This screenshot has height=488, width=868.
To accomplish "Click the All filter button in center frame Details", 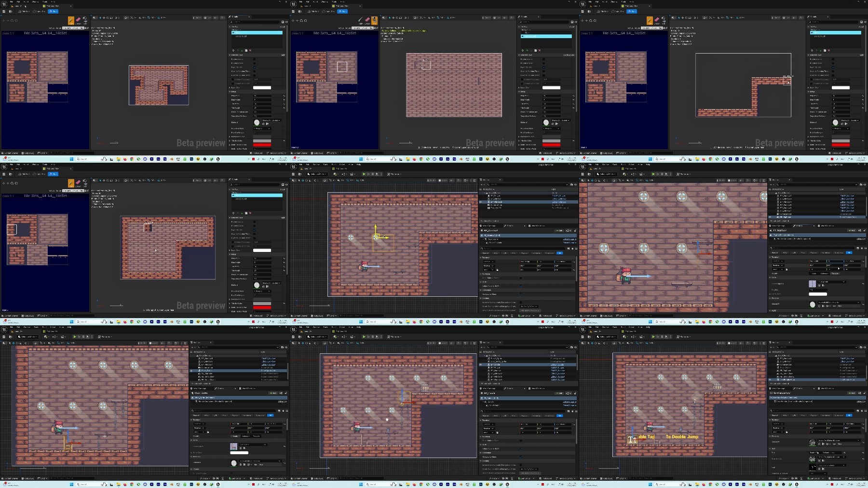I will [x=560, y=253].
